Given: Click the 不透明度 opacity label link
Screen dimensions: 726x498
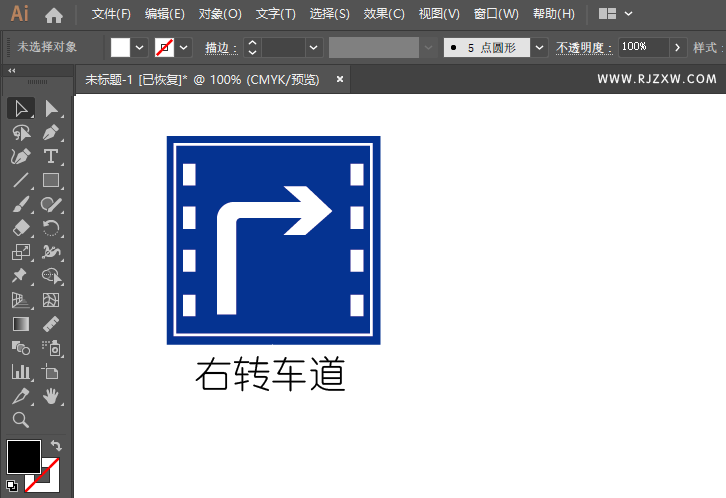Looking at the screenshot, I should (x=584, y=48).
